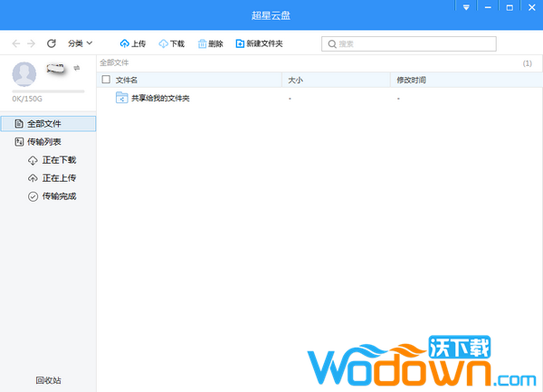Image resolution: width=543 pixels, height=392 pixels.
Task: Select the 共享给我的文件夹 row name
Action: pos(160,99)
